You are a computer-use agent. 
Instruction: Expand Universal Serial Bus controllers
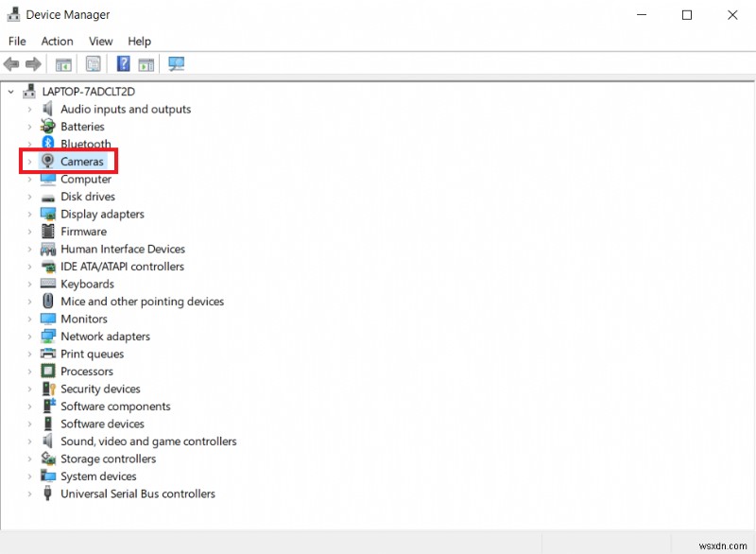(29, 493)
